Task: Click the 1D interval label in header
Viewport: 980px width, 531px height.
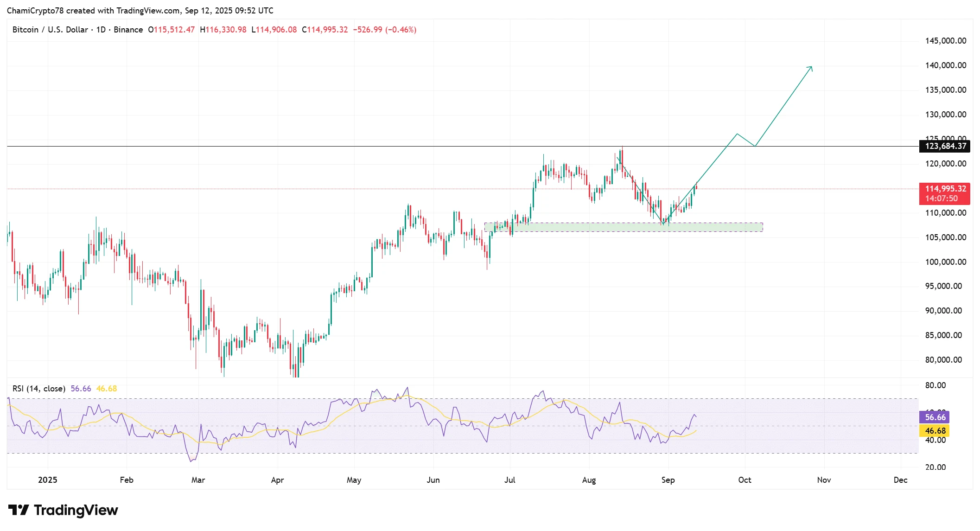Action: (101, 30)
